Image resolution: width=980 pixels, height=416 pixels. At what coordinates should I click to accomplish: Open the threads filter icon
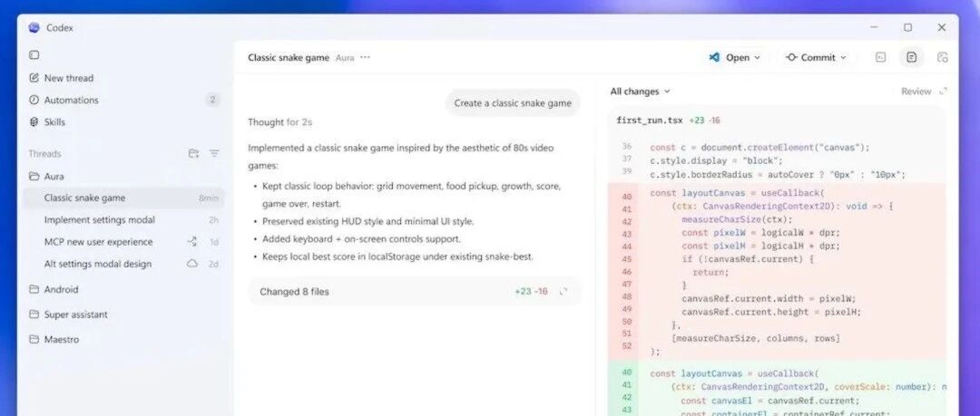point(214,154)
